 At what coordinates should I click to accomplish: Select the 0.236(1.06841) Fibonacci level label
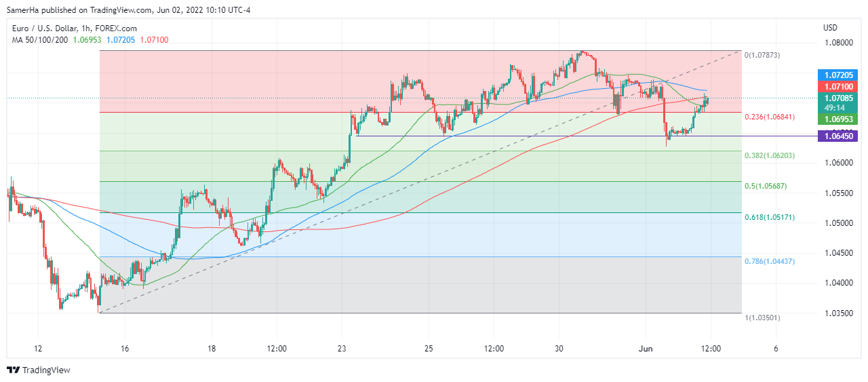pyautogui.click(x=770, y=117)
